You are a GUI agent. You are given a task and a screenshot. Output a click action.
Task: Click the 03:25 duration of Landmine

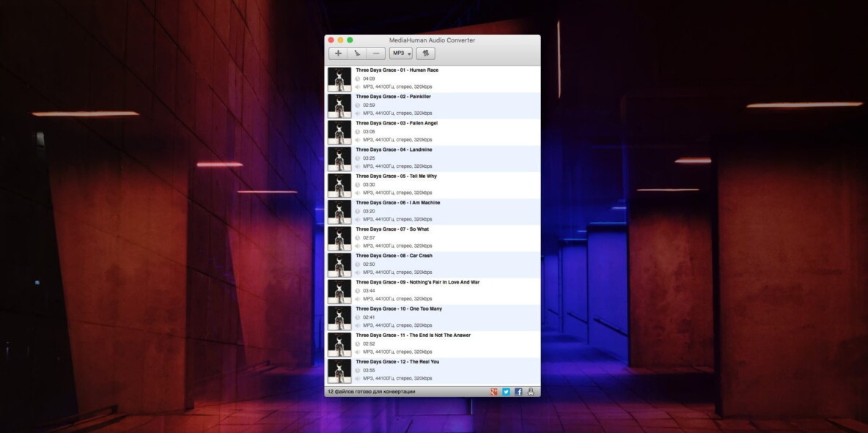coord(369,159)
